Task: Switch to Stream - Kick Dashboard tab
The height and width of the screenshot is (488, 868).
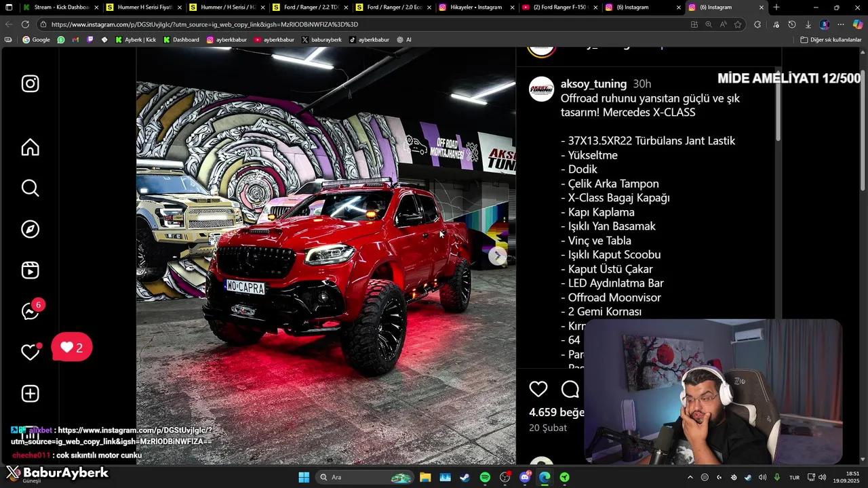Action: coord(60,7)
